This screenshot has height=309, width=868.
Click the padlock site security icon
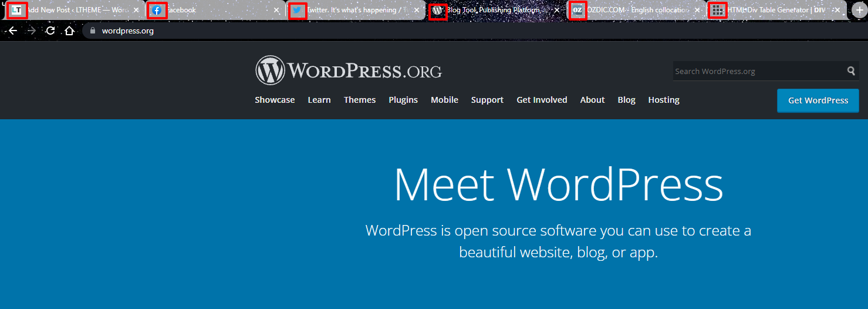coord(92,31)
